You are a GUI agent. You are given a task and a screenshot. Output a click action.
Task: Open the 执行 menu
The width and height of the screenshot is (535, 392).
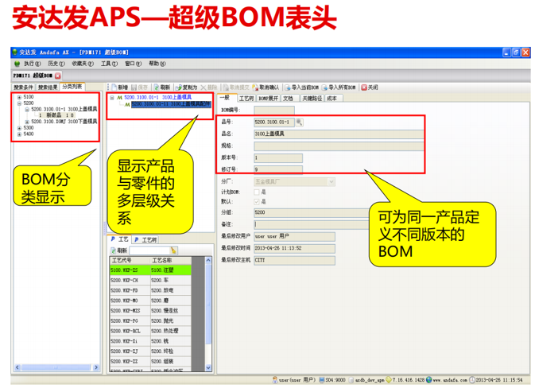point(32,64)
